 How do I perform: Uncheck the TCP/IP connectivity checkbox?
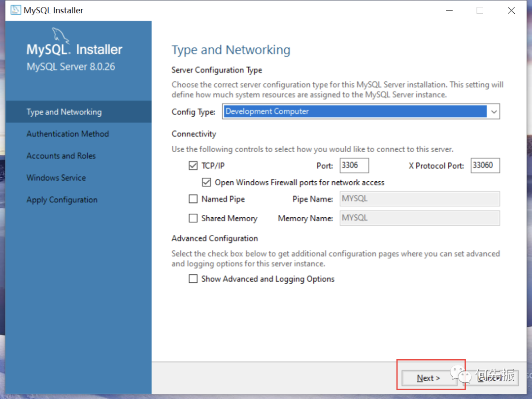193,166
